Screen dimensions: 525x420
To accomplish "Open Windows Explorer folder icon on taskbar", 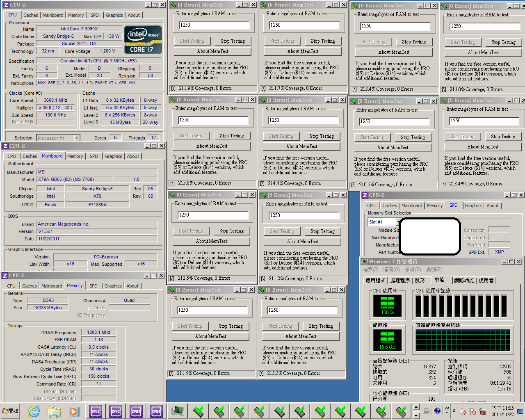I will point(54,411).
